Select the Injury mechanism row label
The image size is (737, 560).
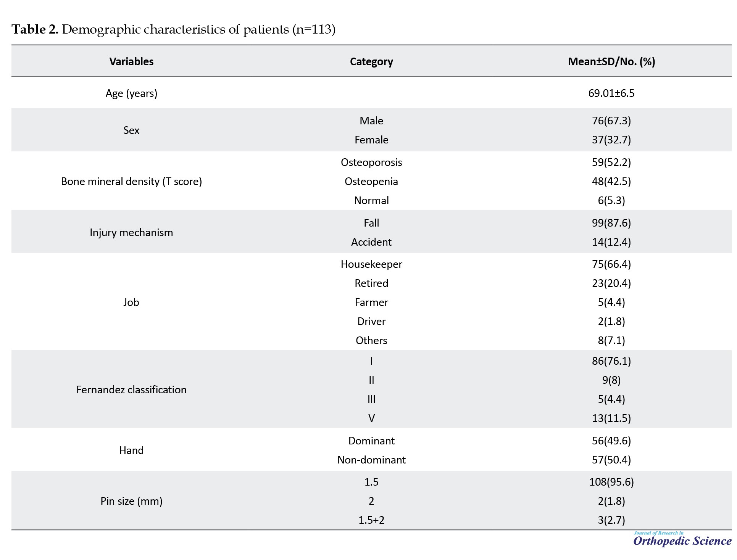click(131, 233)
